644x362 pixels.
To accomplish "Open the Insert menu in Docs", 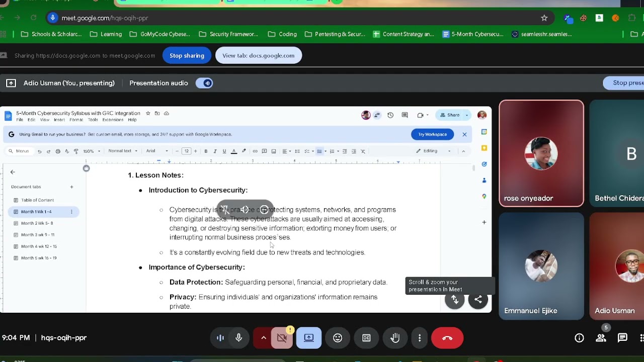I will tap(59, 120).
